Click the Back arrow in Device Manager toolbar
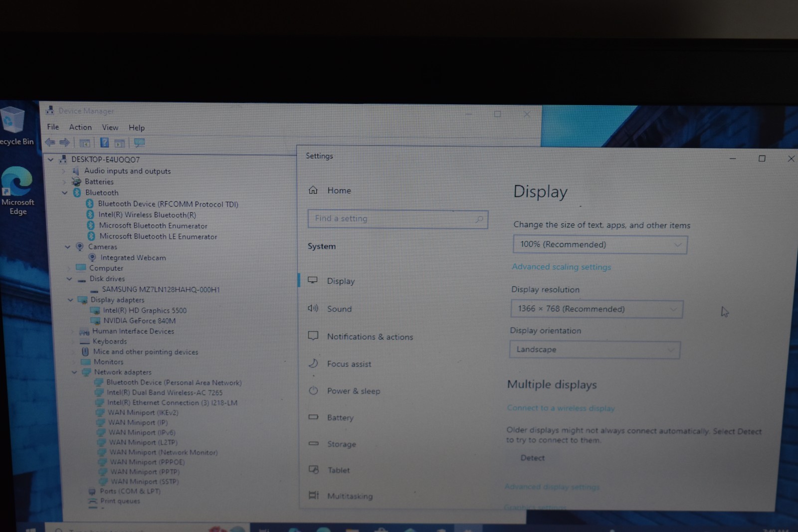Image resolution: width=798 pixels, height=532 pixels. (50, 143)
